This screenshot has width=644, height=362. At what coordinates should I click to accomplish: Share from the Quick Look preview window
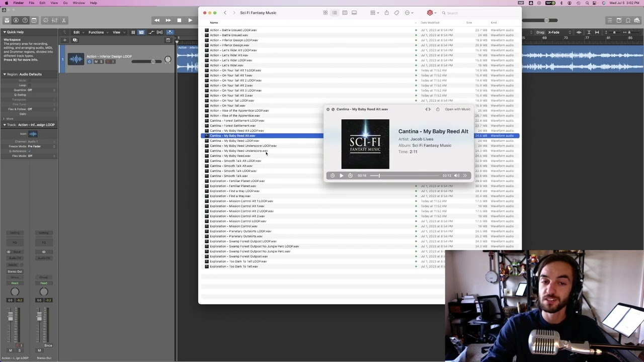pyautogui.click(x=438, y=109)
